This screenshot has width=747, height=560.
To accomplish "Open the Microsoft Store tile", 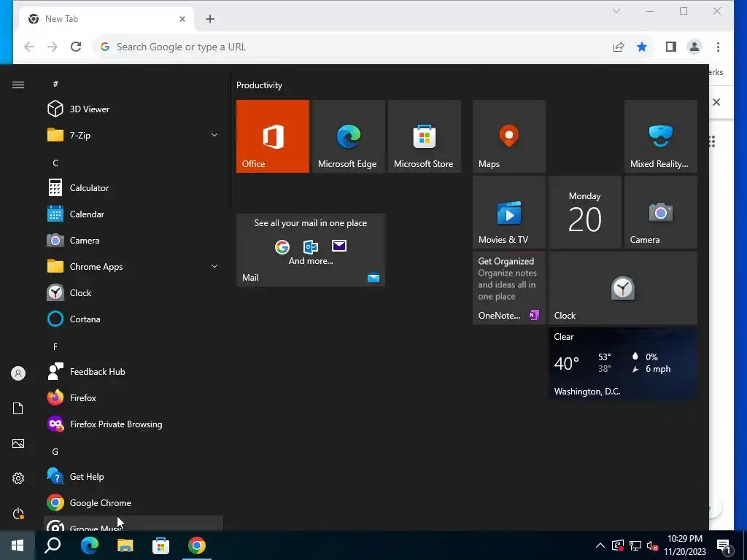I will [x=425, y=136].
